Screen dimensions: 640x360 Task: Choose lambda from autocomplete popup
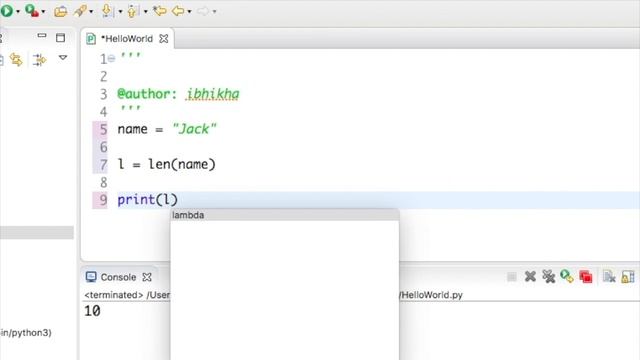pos(284,215)
